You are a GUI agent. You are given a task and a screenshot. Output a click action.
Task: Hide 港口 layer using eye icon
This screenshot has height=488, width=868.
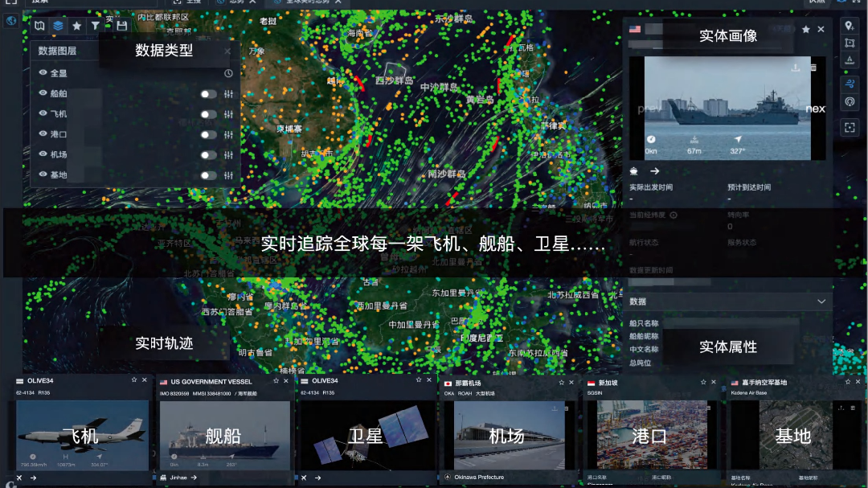click(x=43, y=134)
